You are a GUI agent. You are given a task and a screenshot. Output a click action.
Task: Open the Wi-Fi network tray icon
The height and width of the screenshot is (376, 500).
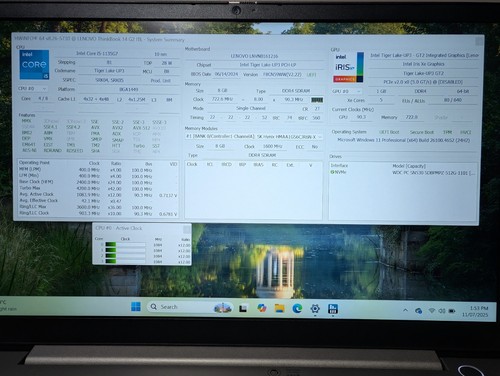tap(432, 311)
